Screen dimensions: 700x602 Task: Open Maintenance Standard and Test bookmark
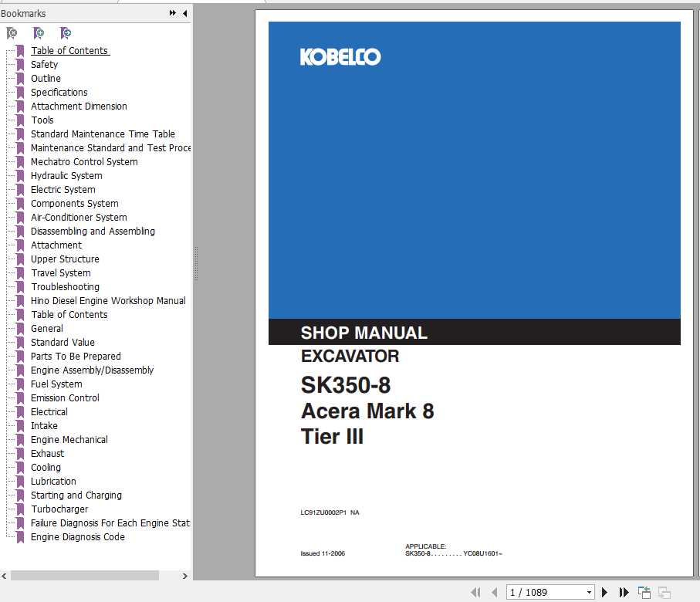tap(110, 147)
